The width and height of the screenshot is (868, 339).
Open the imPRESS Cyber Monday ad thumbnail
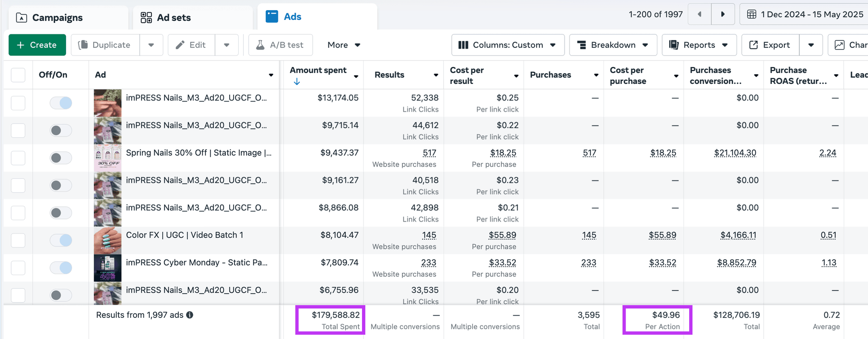[x=108, y=267]
